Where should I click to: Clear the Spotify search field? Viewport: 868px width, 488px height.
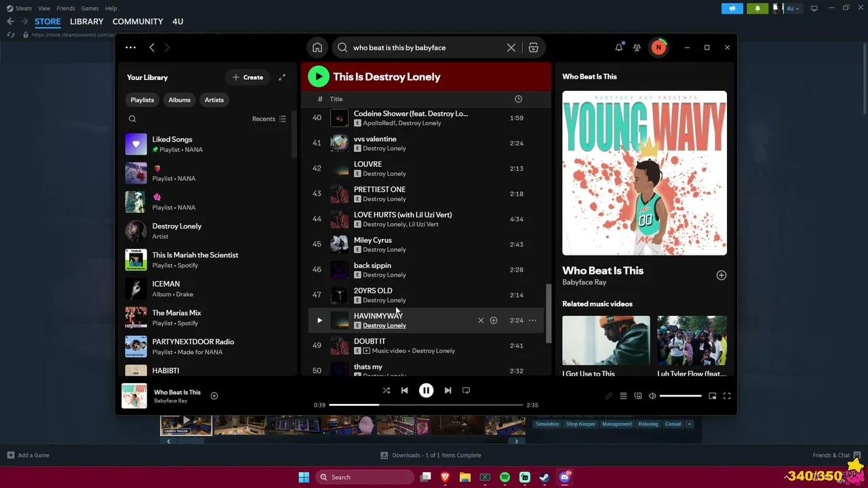point(511,47)
